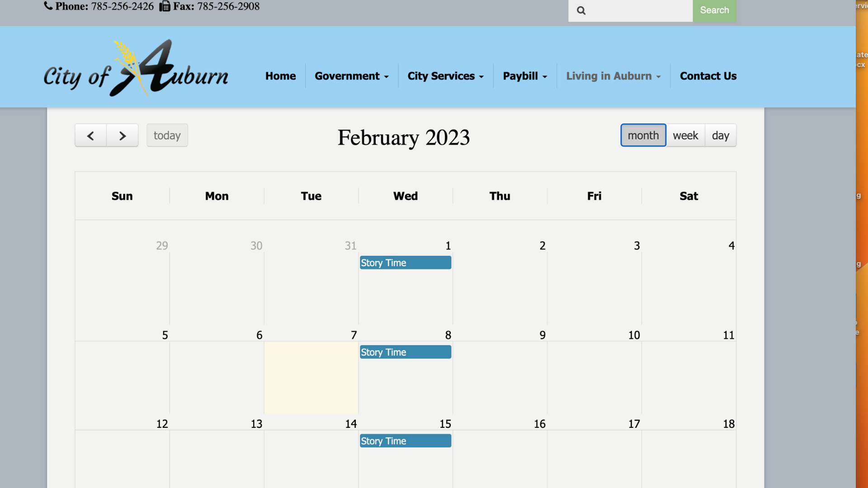Open Living in Auburn dropdown menu
This screenshot has width=868, height=488.
point(613,76)
